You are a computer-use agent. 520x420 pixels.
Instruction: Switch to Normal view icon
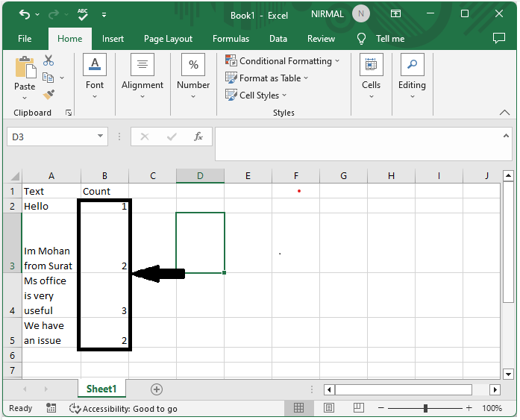coord(299,408)
